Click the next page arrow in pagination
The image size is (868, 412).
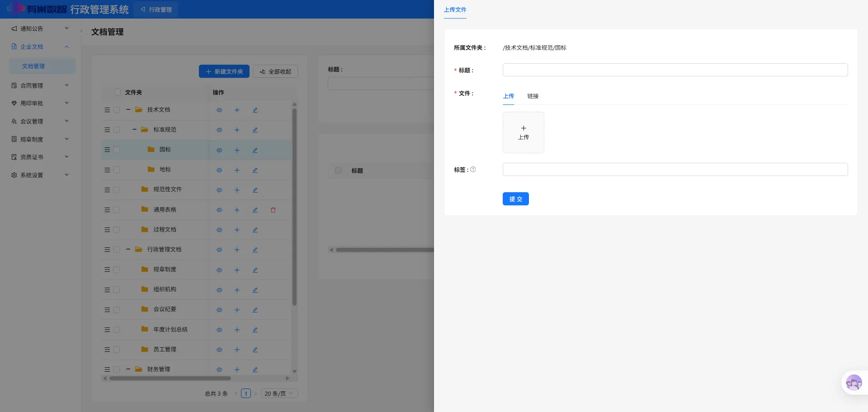click(256, 393)
